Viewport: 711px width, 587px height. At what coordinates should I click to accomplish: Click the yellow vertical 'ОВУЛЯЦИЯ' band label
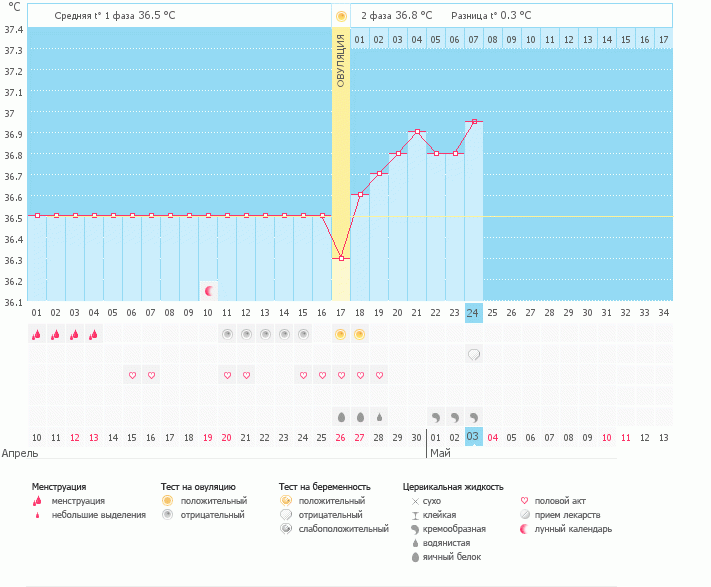[341, 60]
